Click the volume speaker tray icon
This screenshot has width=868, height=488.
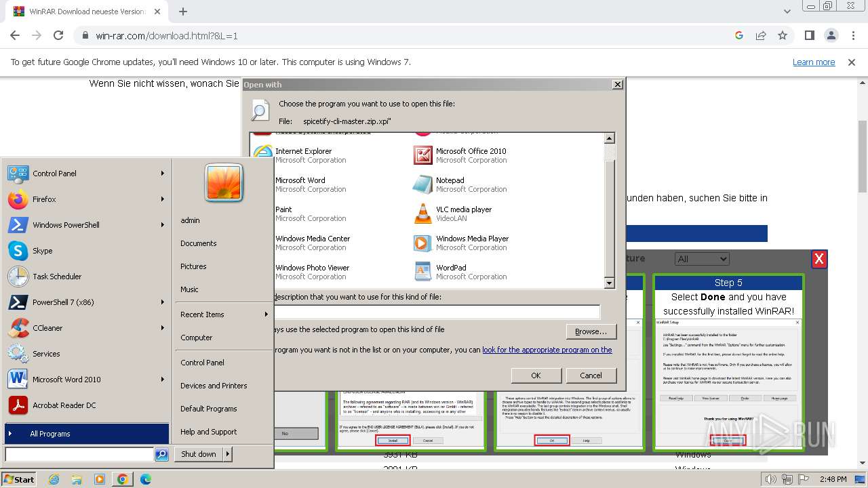point(771,480)
